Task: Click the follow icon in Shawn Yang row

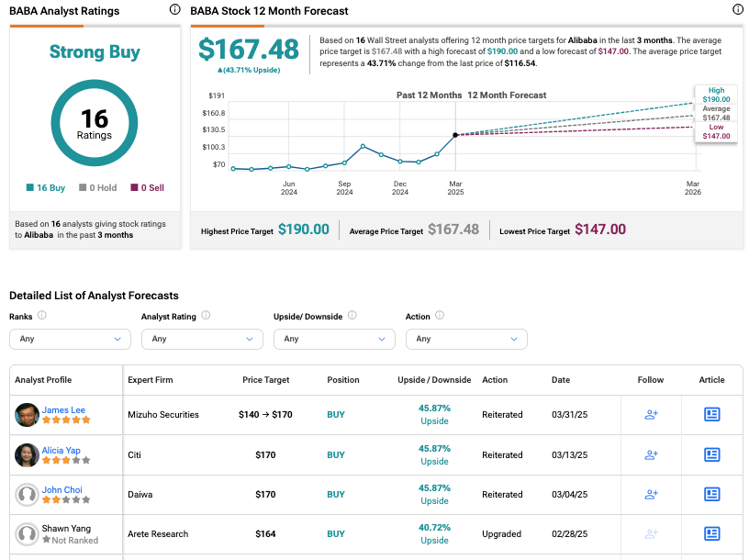Action: click(651, 533)
